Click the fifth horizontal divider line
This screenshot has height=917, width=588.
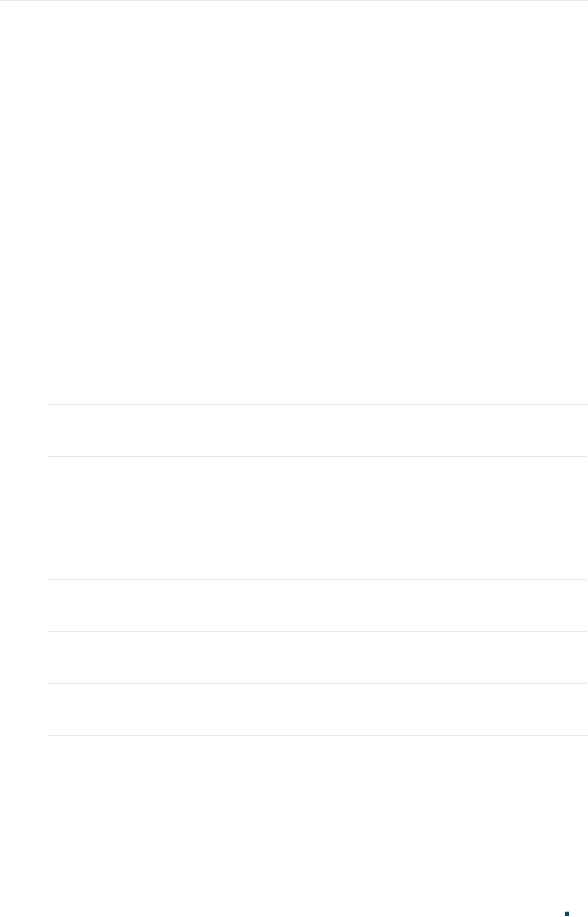[317, 683]
